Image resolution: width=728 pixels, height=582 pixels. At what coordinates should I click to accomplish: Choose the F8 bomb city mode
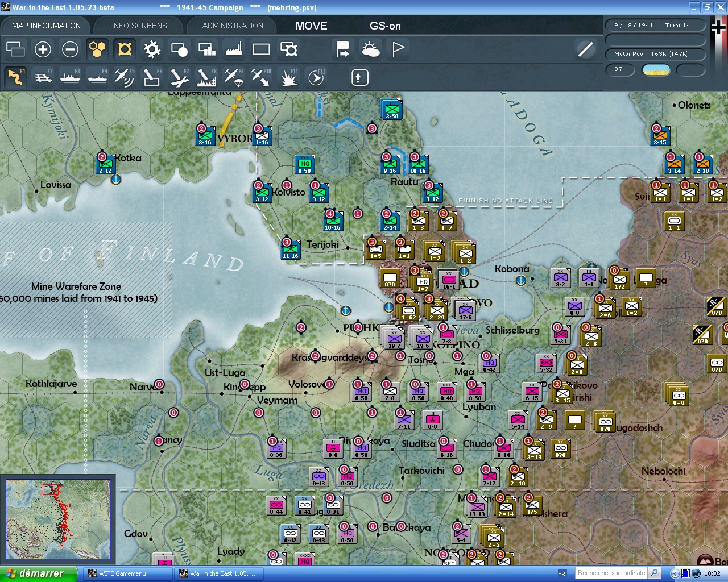pos(206,77)
